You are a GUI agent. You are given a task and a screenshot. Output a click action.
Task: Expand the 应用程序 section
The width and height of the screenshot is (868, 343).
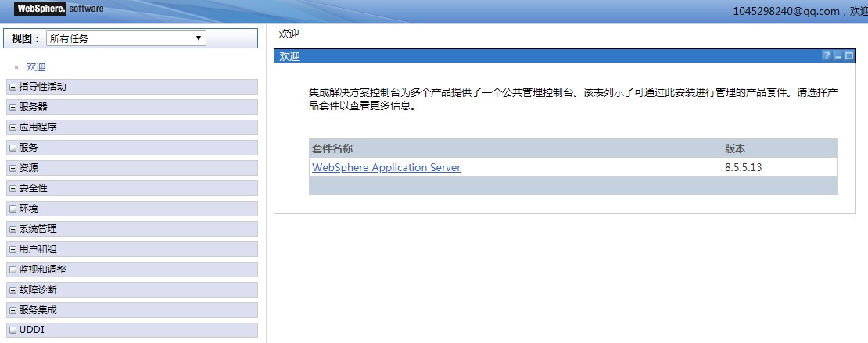[x=13, y=127]
